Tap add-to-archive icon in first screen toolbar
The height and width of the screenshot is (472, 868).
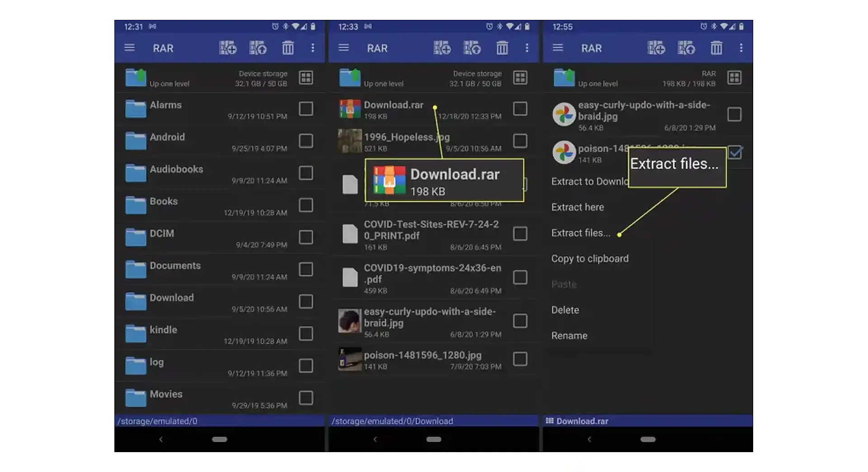228,47
